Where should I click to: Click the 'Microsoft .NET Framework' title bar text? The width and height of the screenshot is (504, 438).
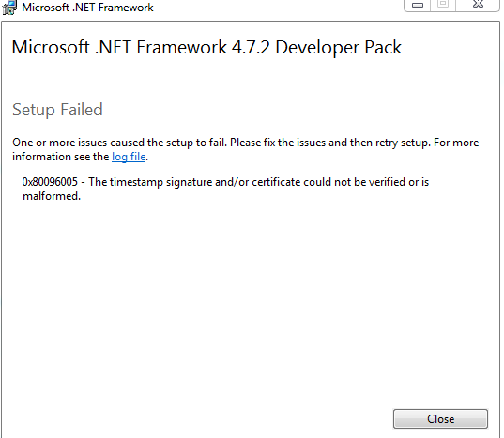(x=87, y=8)
